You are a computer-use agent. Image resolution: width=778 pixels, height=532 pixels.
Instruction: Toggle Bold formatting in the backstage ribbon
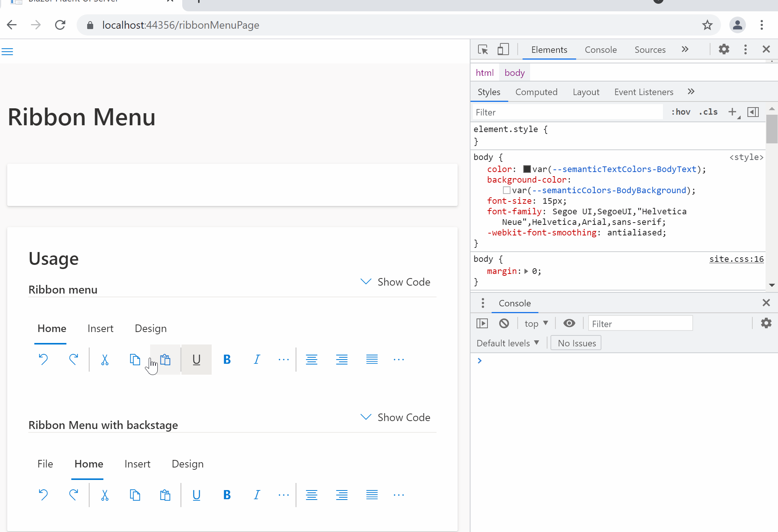pos(226,495)
